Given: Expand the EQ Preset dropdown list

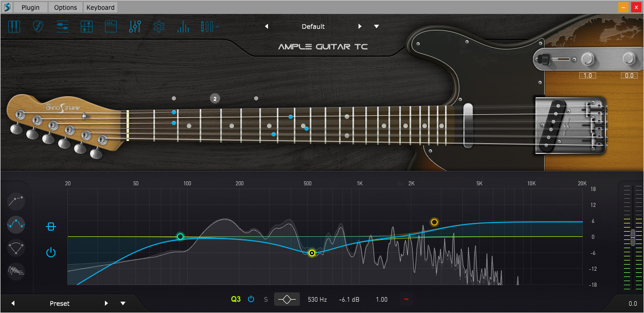Looking at the screenshot, I should (x=123, y=303).
